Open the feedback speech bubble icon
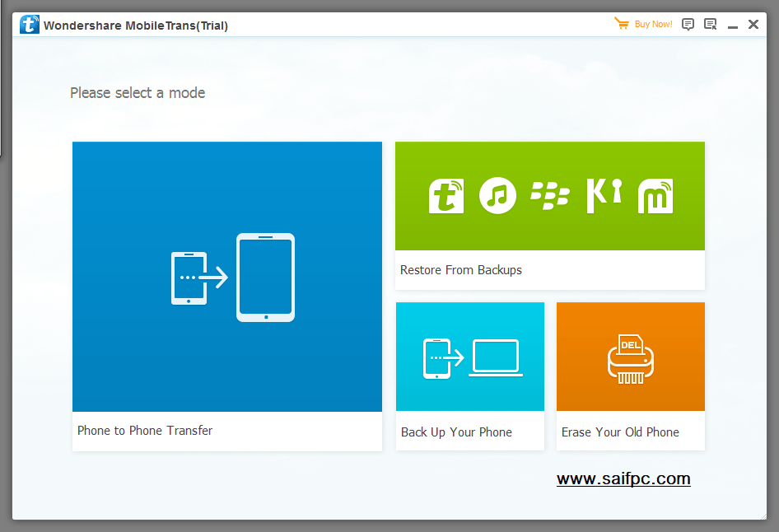The width and height of the screenshot is (779, 532). point(688,25)
